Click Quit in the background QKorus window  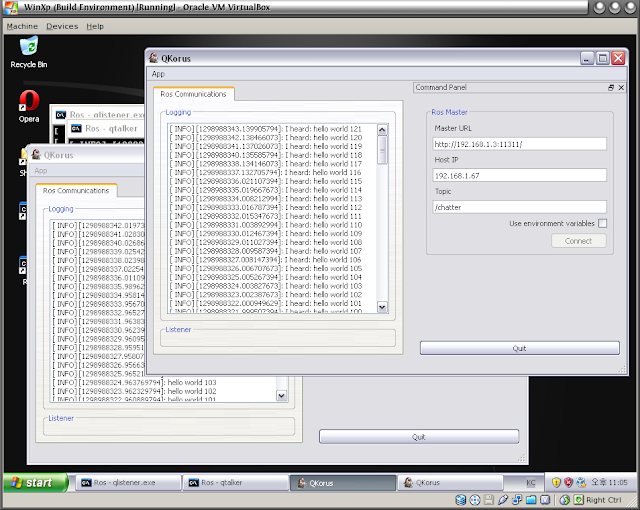(419, 437)
